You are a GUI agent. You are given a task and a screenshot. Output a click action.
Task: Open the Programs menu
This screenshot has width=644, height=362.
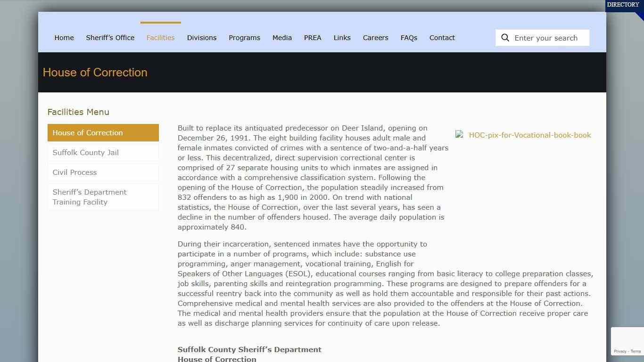tap(244, 38)
